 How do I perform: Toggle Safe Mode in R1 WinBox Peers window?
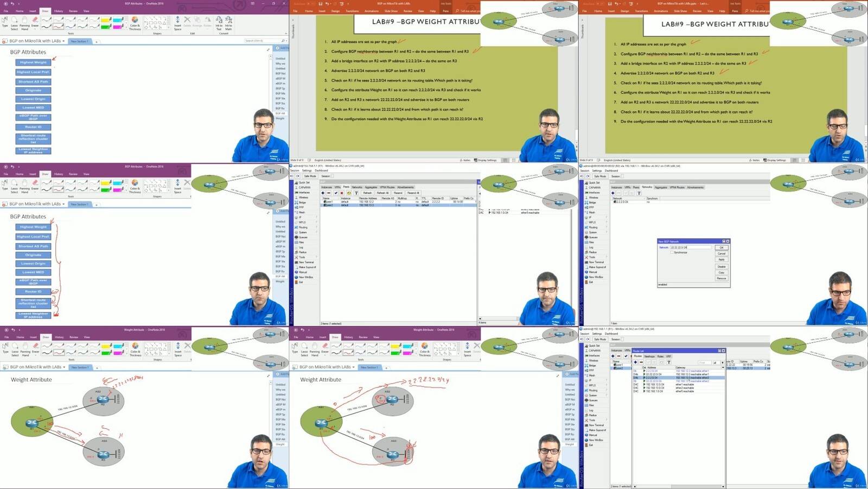[x=310, y=176]
